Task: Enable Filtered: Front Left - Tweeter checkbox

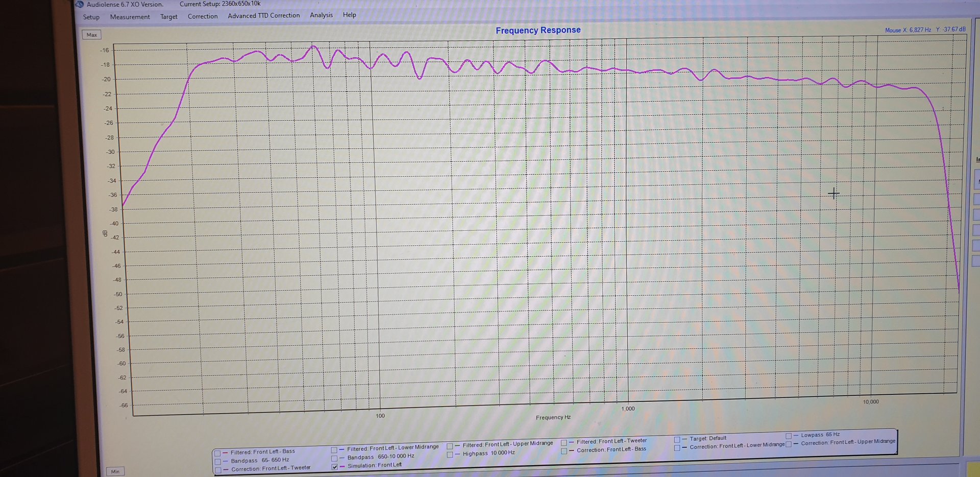Action: tap(564, 442)
